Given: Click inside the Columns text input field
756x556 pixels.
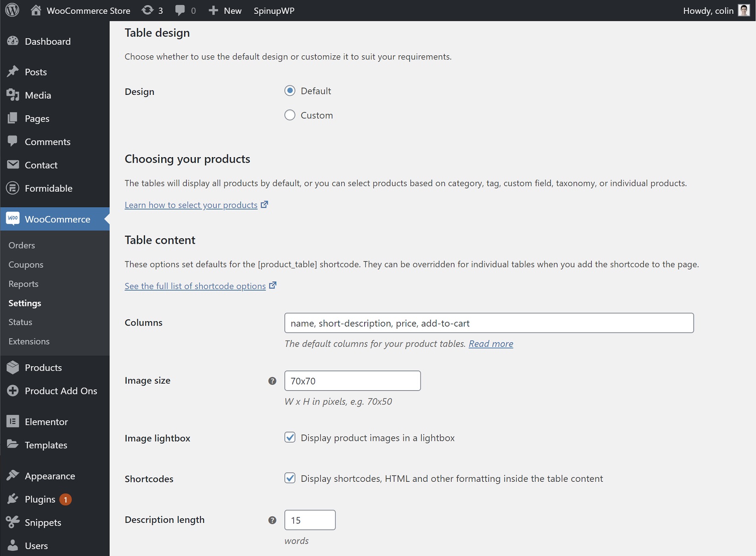Looking at the screenshot, I should click(489, 323).
